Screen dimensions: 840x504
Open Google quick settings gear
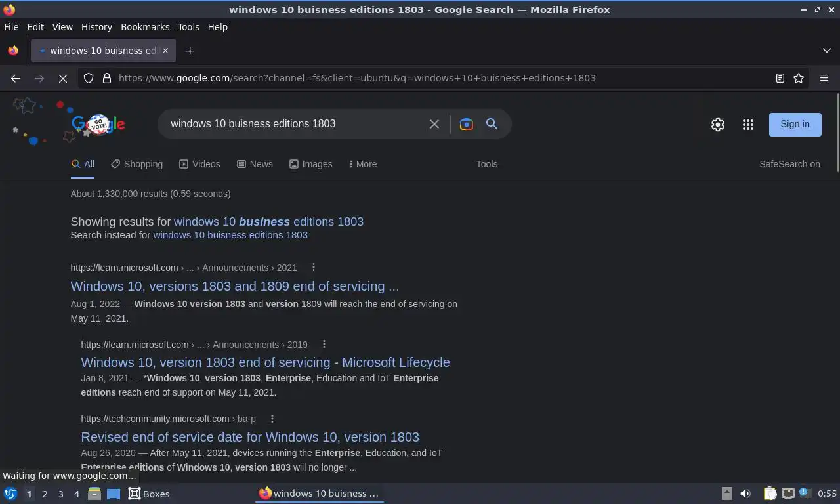pos(718,125)
